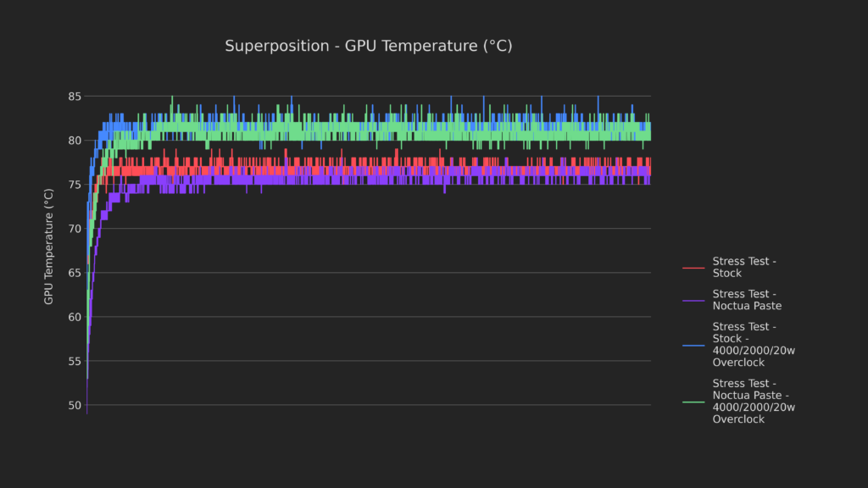Click the 65 y-axis tick label

[x=74, y=273]
